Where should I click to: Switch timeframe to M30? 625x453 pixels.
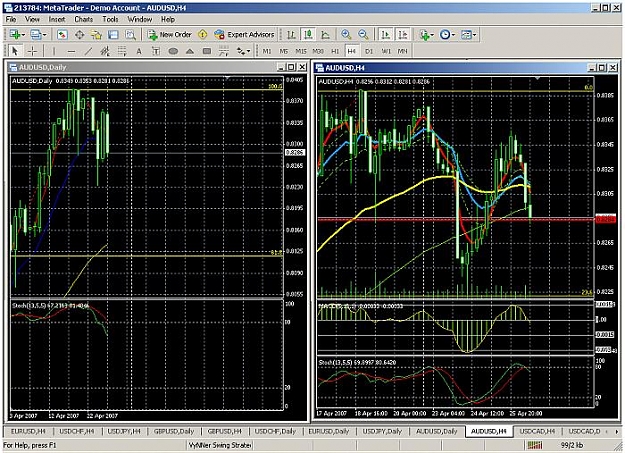click(318, 51)
